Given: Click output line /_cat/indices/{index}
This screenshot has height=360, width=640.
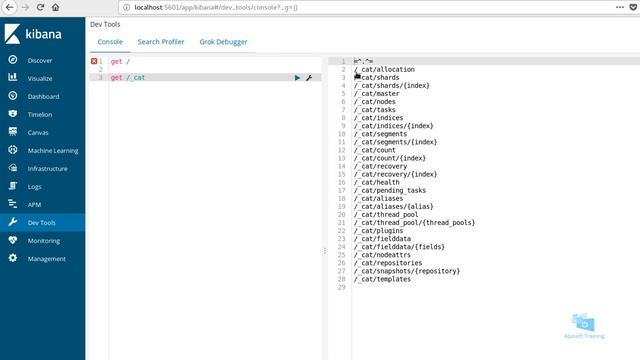Looking at the screenshot, I should click(393, 126).
